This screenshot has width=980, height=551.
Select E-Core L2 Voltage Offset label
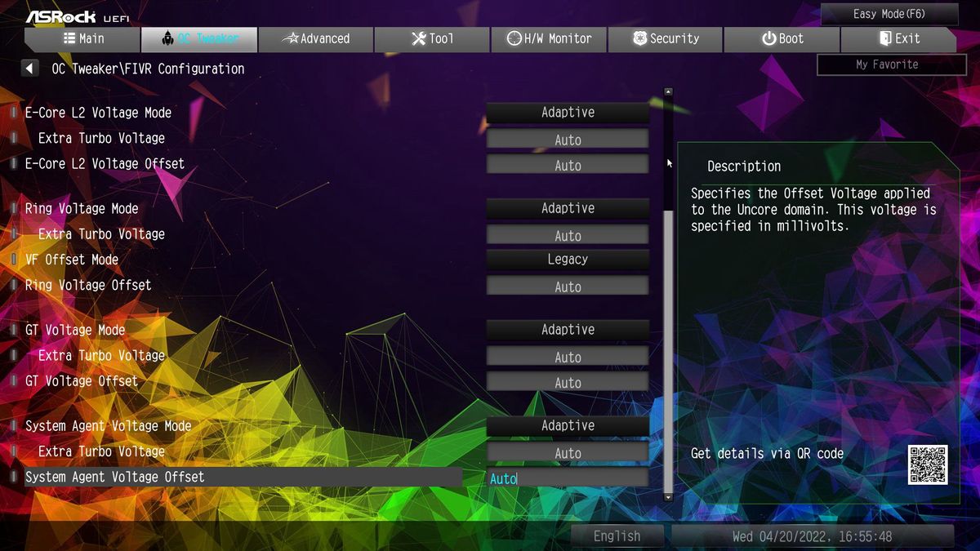click(105, 163)
